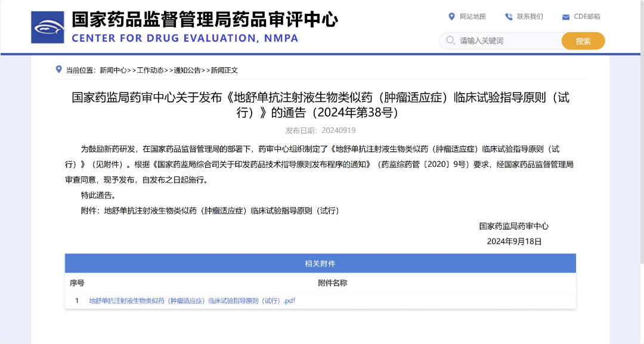Click the site map pin icon
The image size is (644, 344).
coord(451,17)
